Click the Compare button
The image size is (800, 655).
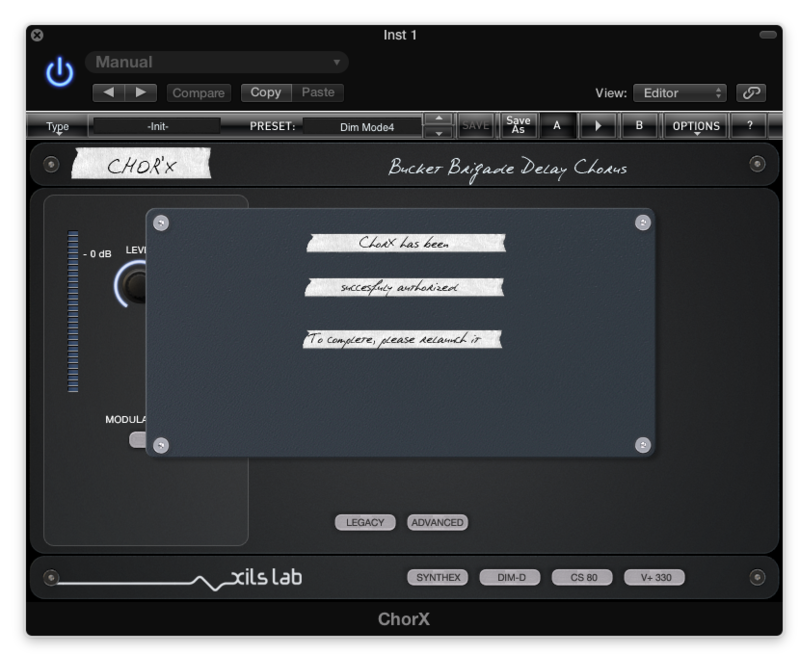198,93
